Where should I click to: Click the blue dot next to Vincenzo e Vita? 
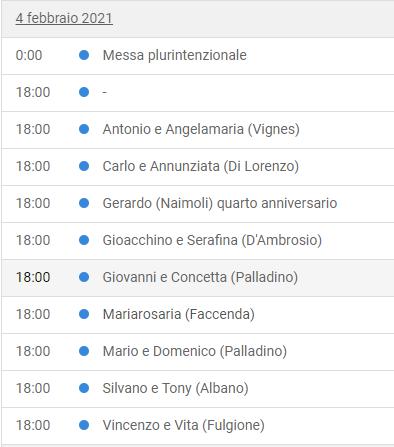[x=84, y=425]
